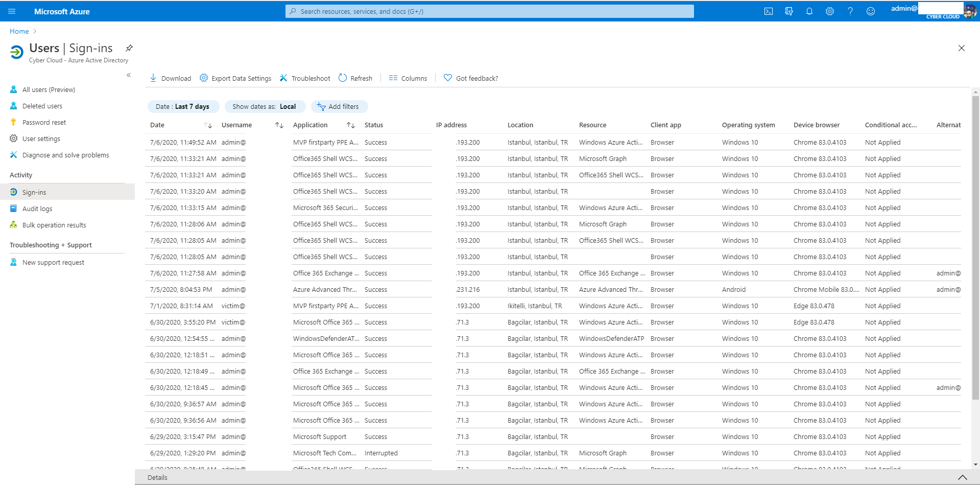Click the Add filters button

(339, 106)
